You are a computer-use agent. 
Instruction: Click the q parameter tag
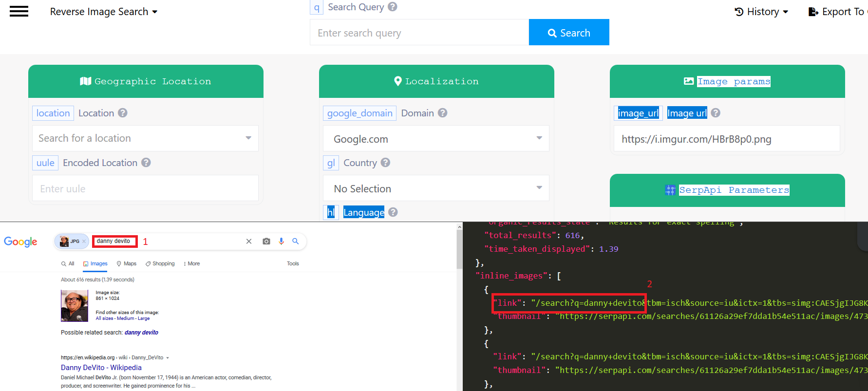click(317, 7)
